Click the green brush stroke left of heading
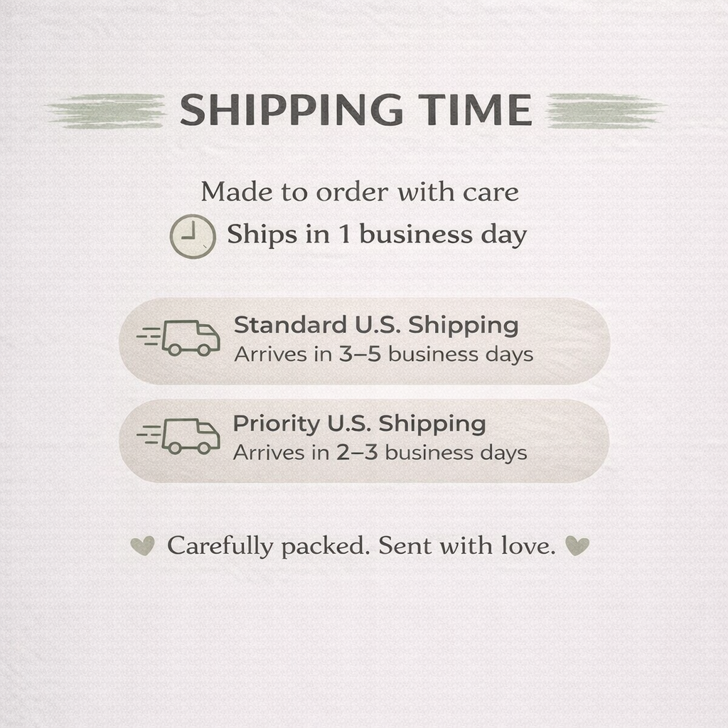Image resolution: width=728 pixels, height=728 pixels. pos(107,111)
